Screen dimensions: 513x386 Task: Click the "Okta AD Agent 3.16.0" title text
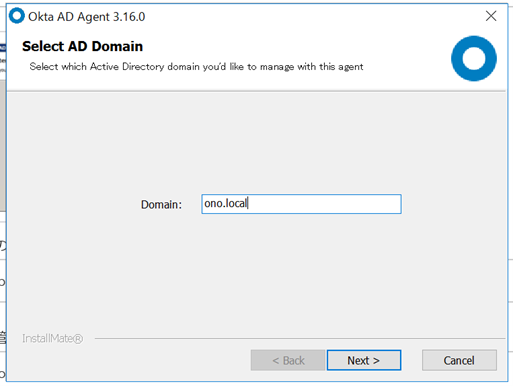click(x=87, y=17)
